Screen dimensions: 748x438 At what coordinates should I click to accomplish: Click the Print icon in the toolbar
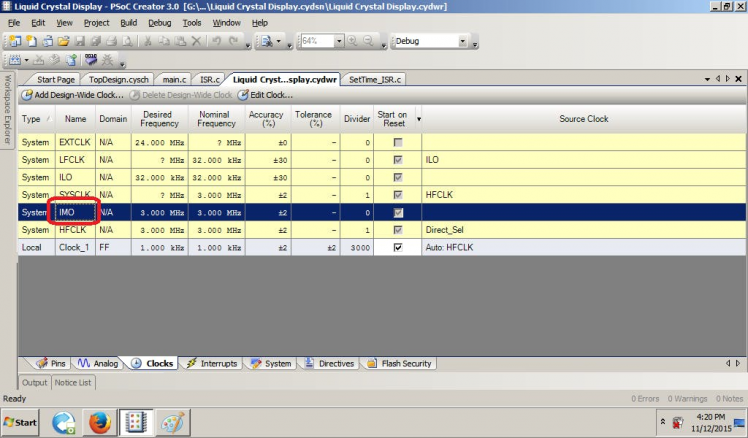coord(112,41)
